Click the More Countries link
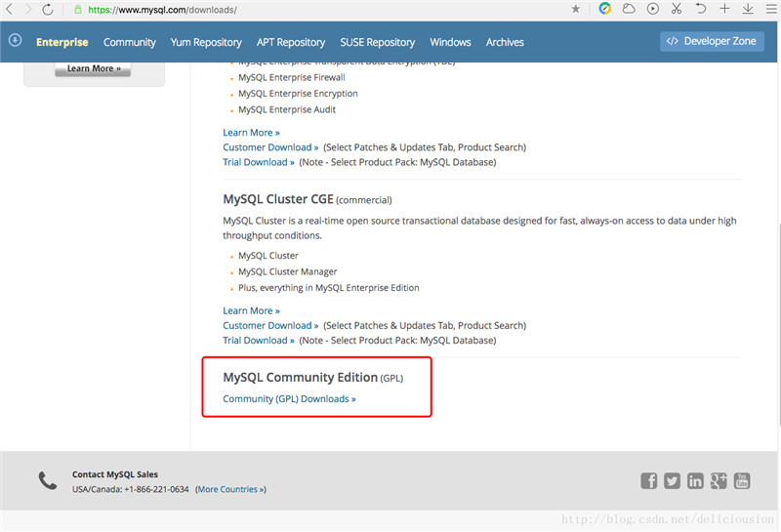Screen dimensions: 781x532 230,489
